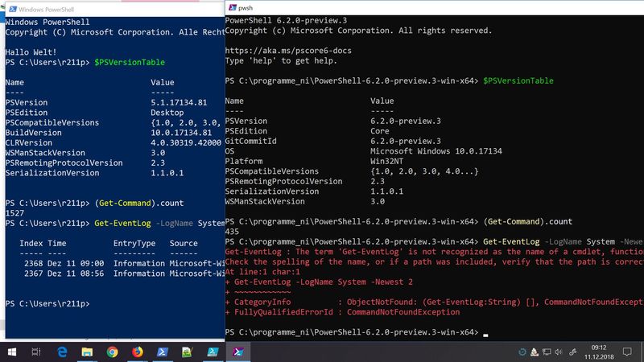Image resolution: width=644 pixels, height=362 pixels.
Task: Click the link/pen tray icon
Action: click(572, 352)
